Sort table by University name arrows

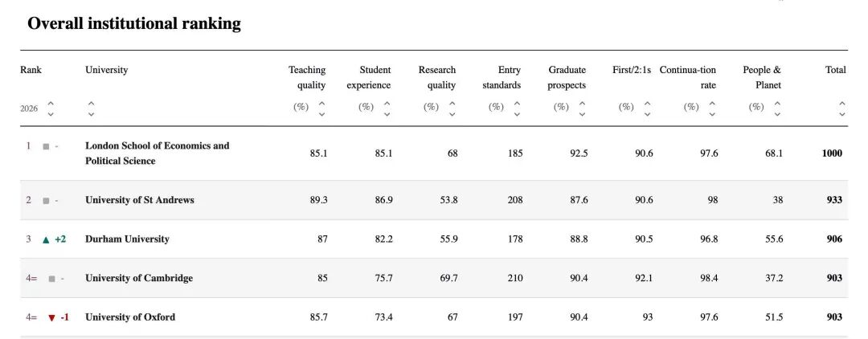pyautogui.click(x=91, y=108)
